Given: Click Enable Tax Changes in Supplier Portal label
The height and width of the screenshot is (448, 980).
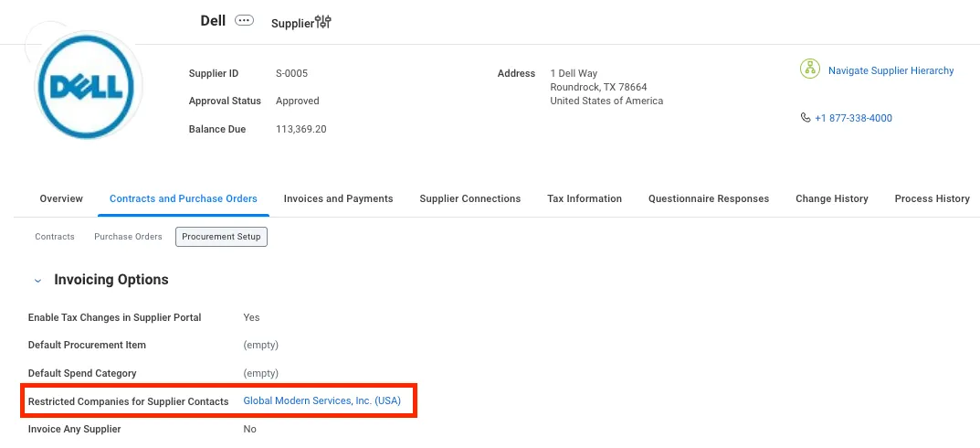Looking at the screenshot, I should coord(114,317).
